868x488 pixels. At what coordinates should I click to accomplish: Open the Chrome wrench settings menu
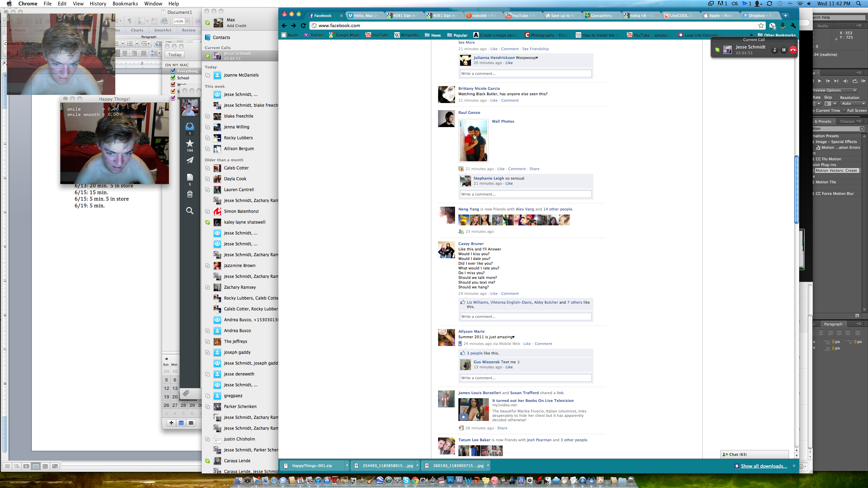[793, 25]
